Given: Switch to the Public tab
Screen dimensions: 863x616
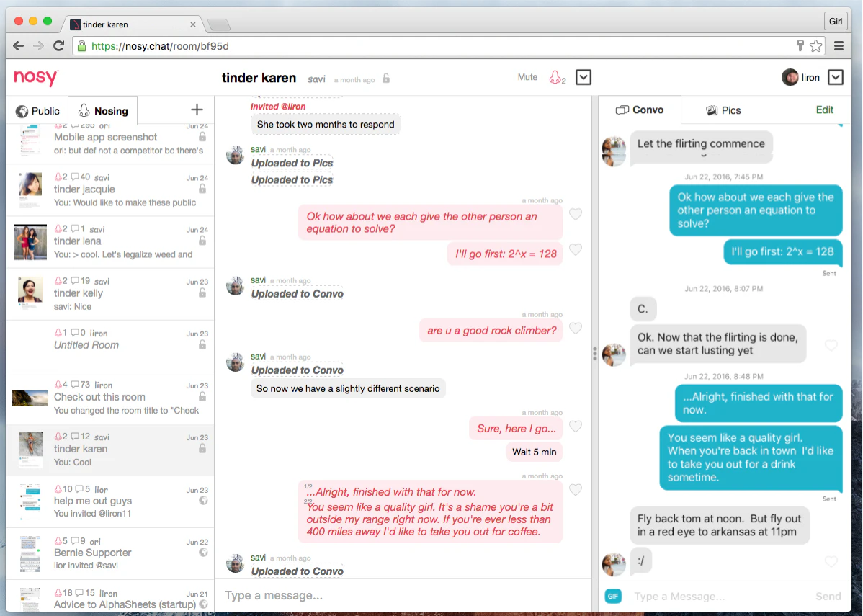Looking at the screenshot, I should [37, 111].
